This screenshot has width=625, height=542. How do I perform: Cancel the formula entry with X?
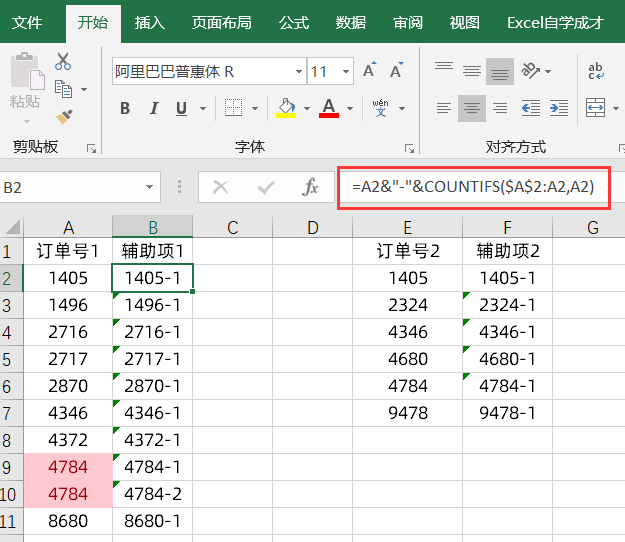click(220, 187)
